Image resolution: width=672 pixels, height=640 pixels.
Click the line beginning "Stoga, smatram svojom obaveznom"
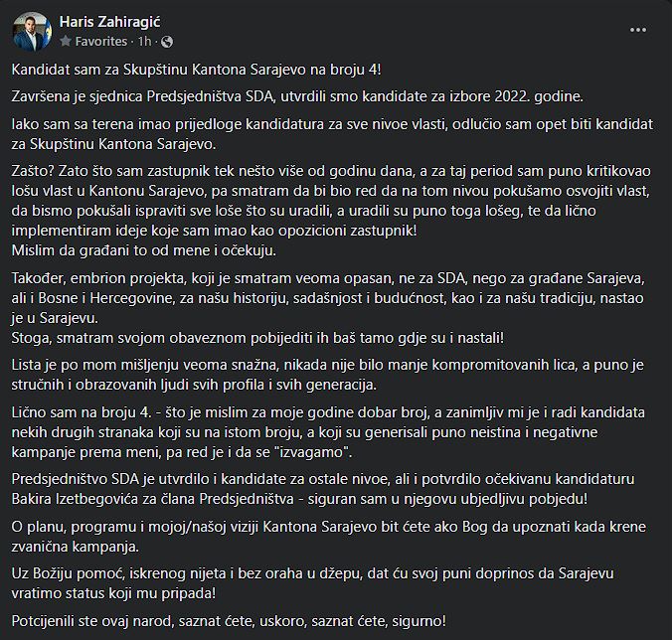(x=257, y=338)
